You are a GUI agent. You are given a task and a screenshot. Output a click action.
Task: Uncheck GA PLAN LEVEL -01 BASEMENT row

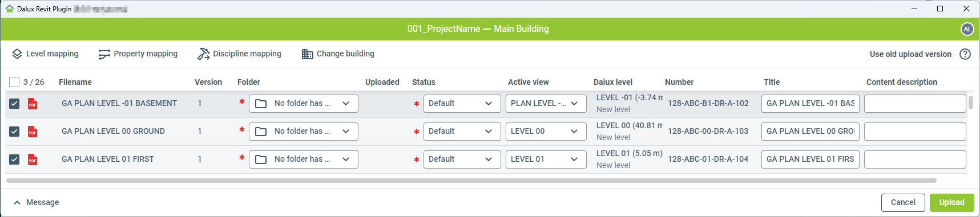tap(14, 104)
